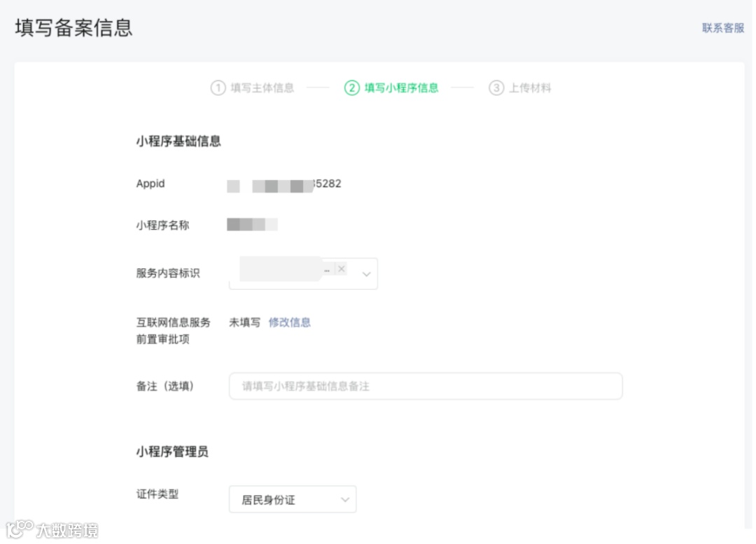Viewport: 756px width, 544px height.
Task: Focus the 备注 remarks input field
Action: click(x=426, y=386)
